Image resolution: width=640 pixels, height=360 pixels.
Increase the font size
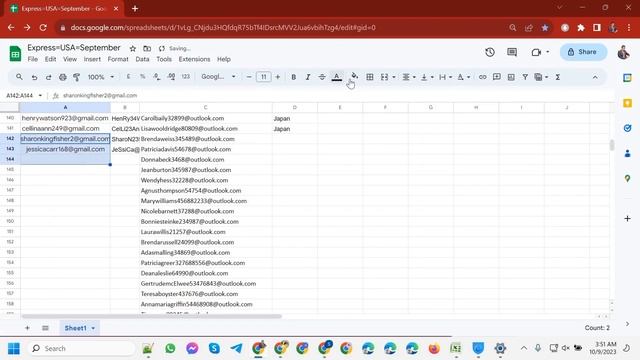coord(278,77)
